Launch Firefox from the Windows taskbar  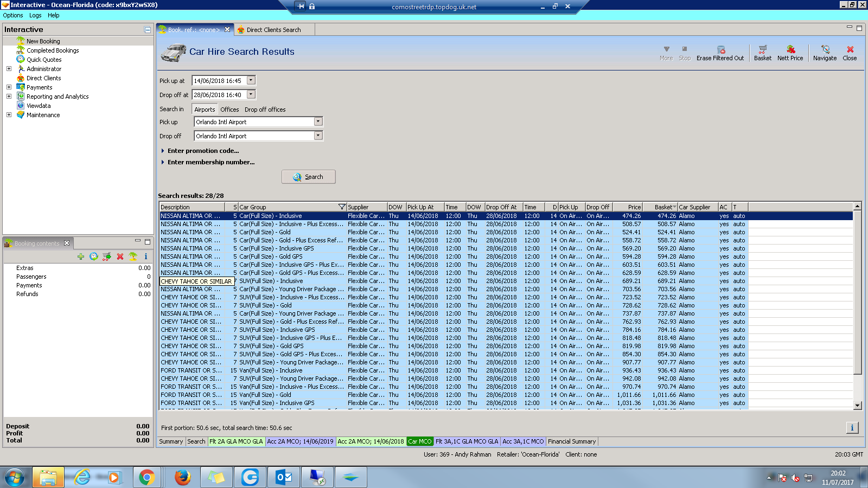point(183,477)
